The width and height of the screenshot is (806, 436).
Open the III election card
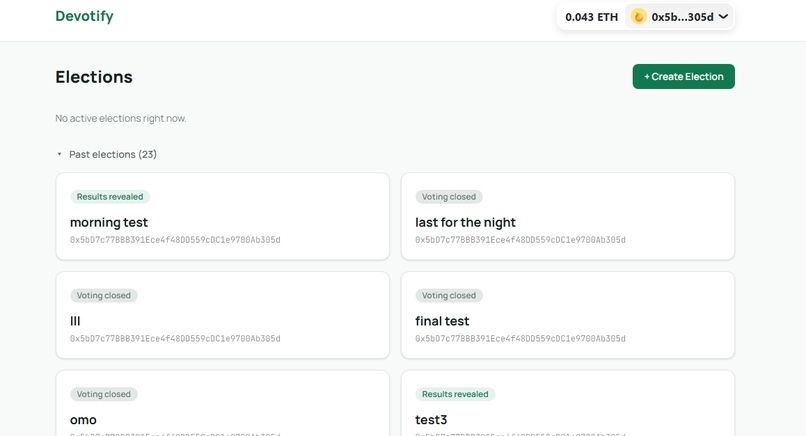coord(223,315)
